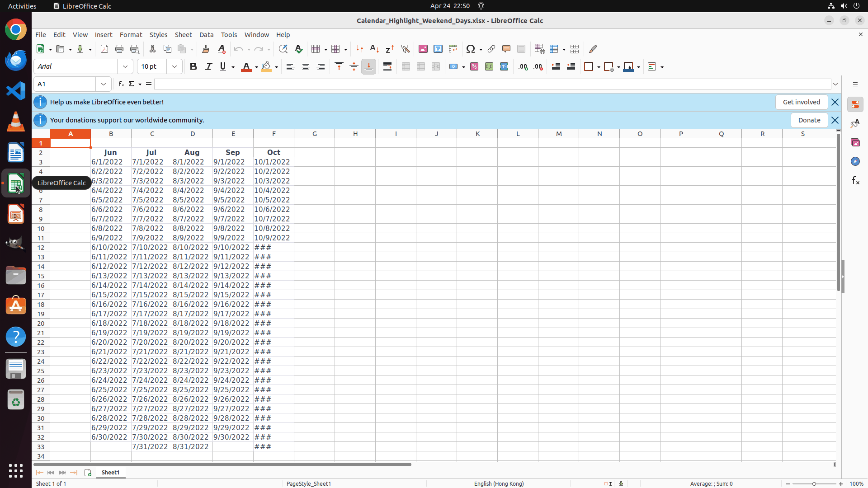The height and width of the screenshot is (488, 868).
Task: Open the Data menu
Action: (x=206, y=35)
